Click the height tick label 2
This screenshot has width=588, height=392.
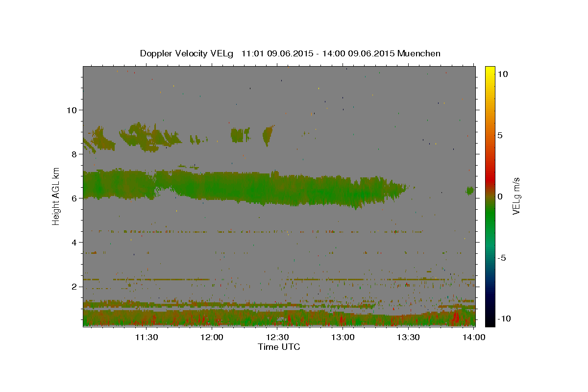click(x=74, y=286)
